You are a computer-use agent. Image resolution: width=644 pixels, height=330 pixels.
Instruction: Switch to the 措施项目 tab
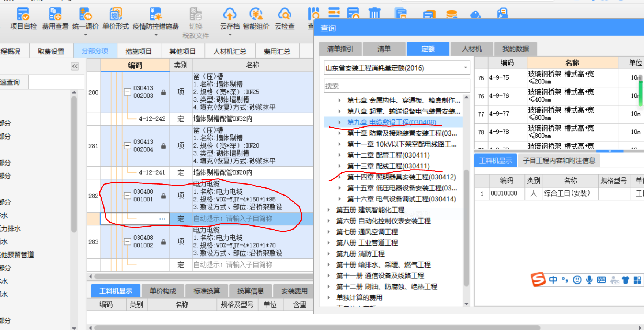point(139,52)
